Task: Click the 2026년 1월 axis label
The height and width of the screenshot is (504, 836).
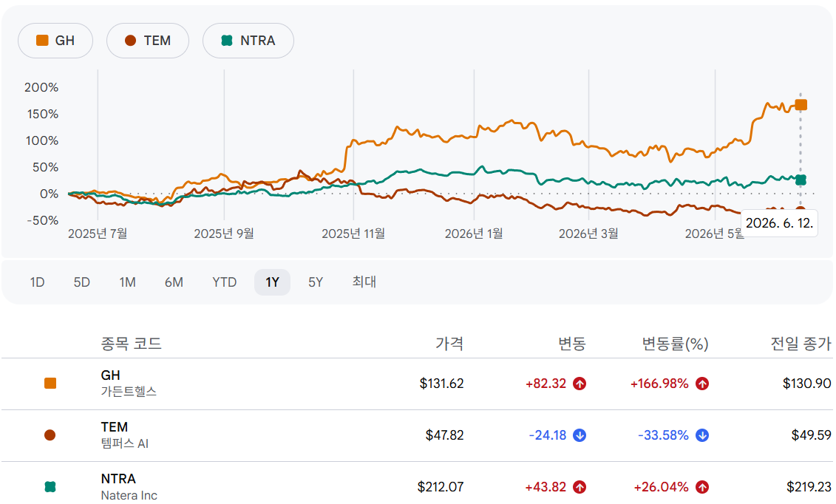Action: pyautogui.click(x=474, y=234)
